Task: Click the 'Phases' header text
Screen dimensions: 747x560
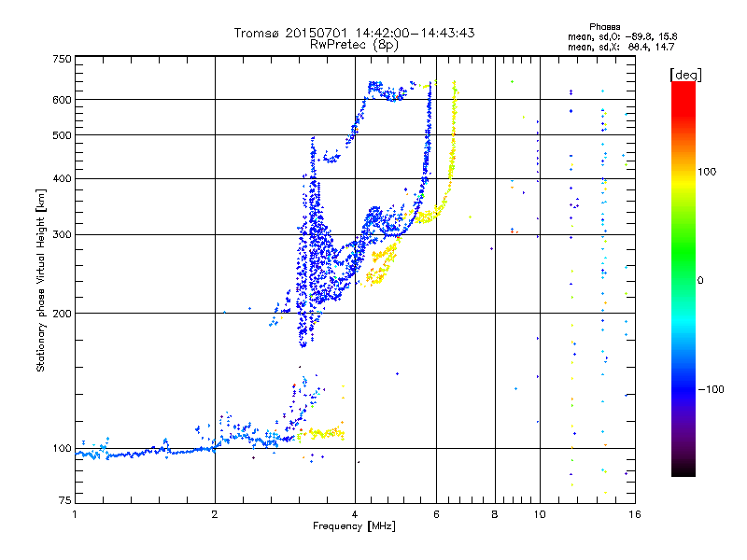Action: pos(604,27)
